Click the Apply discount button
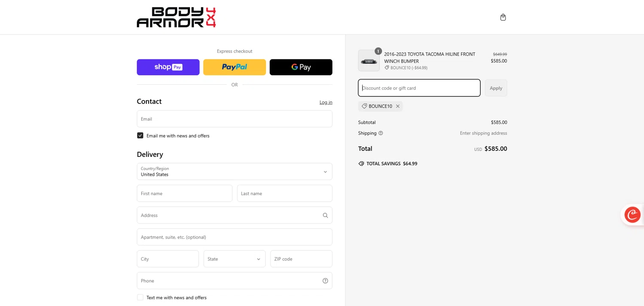The width and height of the screenshot is (644, 306). [496, 88]
